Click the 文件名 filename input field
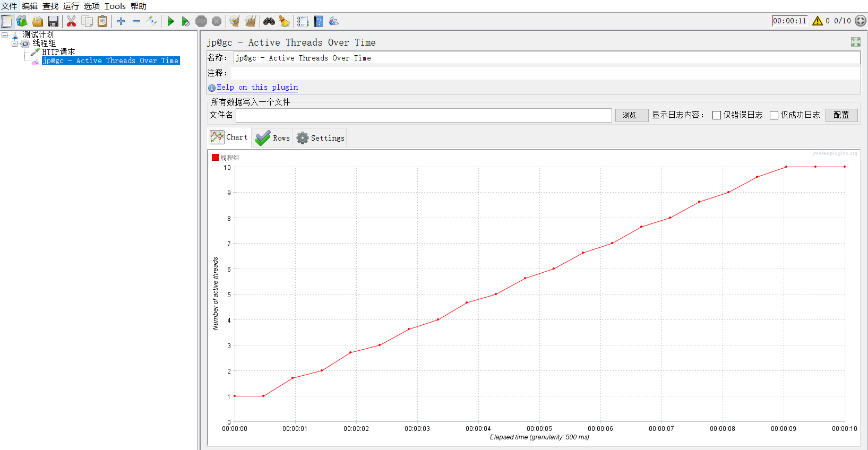Image resolution: width=868 pixels, height=450 pixels. pos(424,115)
